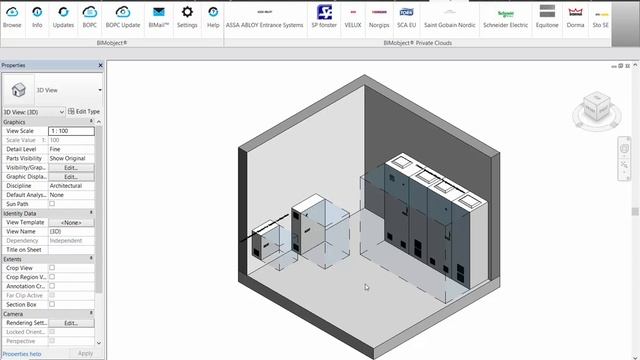Click the Edit Type button

(84, 111)
